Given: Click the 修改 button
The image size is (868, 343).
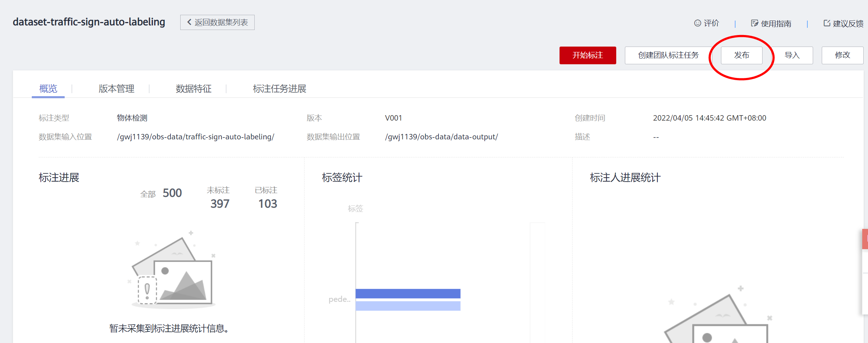Looking at the screenshot, I should pyautogui.click(x=842, y=55).
